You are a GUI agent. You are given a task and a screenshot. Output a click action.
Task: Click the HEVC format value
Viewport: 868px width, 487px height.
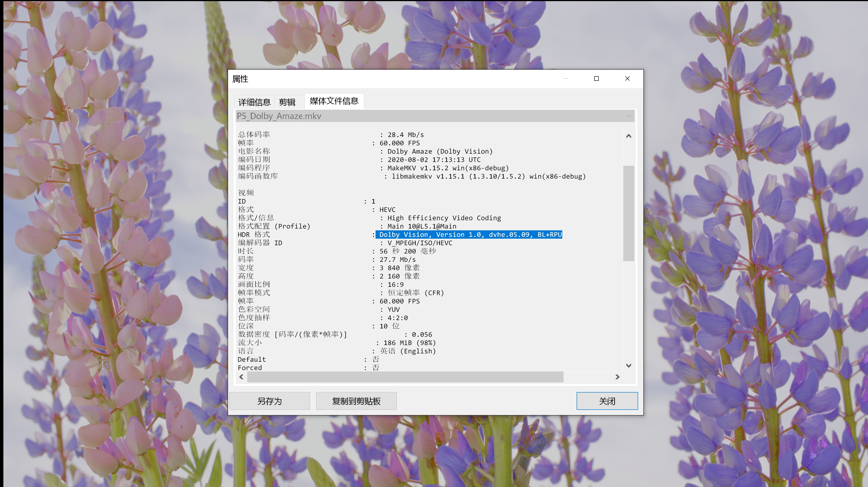coord(388,210)
